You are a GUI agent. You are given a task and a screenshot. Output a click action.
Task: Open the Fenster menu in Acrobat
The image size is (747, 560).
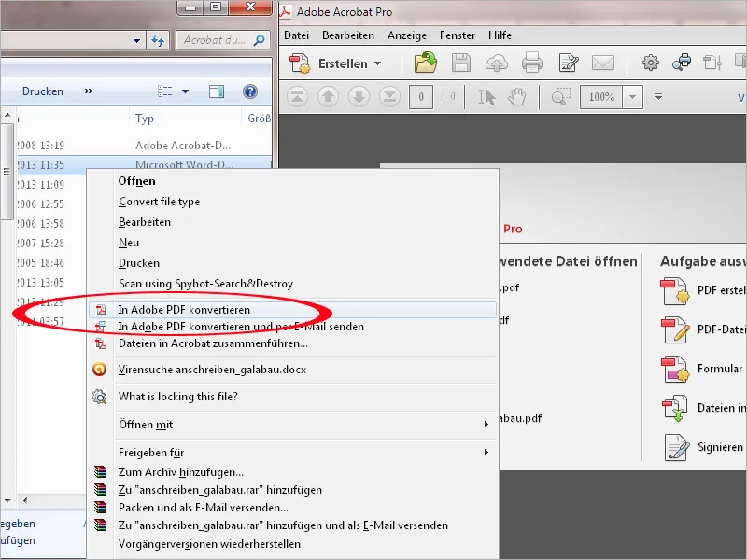tap(458, 35)
